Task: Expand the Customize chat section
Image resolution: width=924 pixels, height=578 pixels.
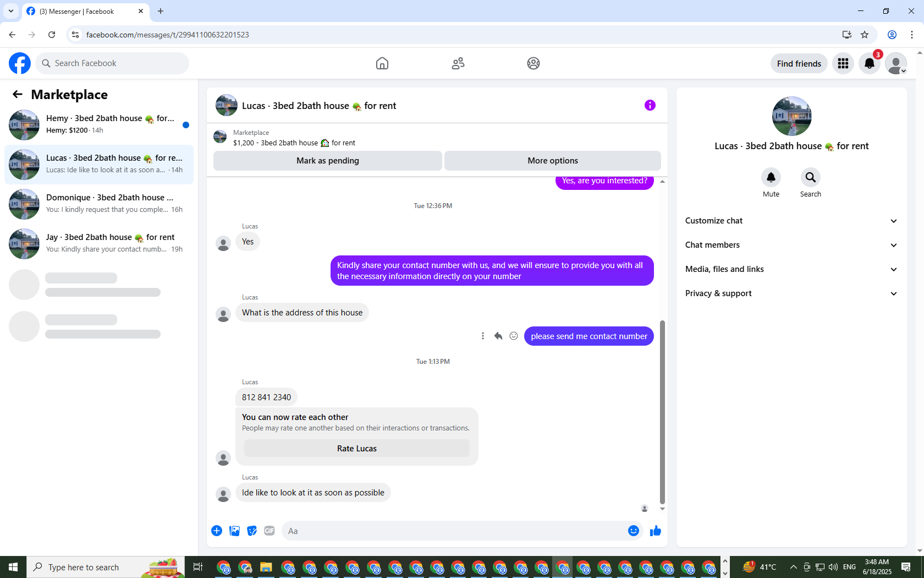Action: tap(791, 221)
